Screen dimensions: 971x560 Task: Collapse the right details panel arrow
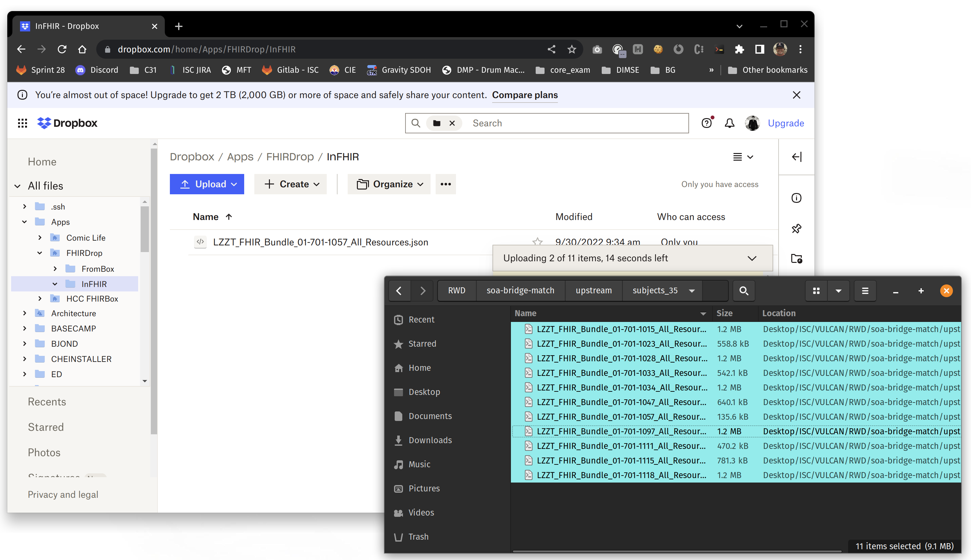pyautogui.click(x=796, y=157)
